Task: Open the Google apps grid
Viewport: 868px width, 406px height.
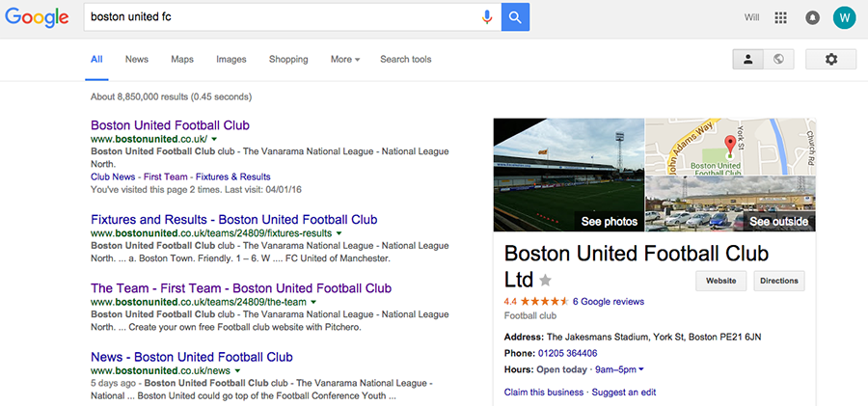Action: 780,17
